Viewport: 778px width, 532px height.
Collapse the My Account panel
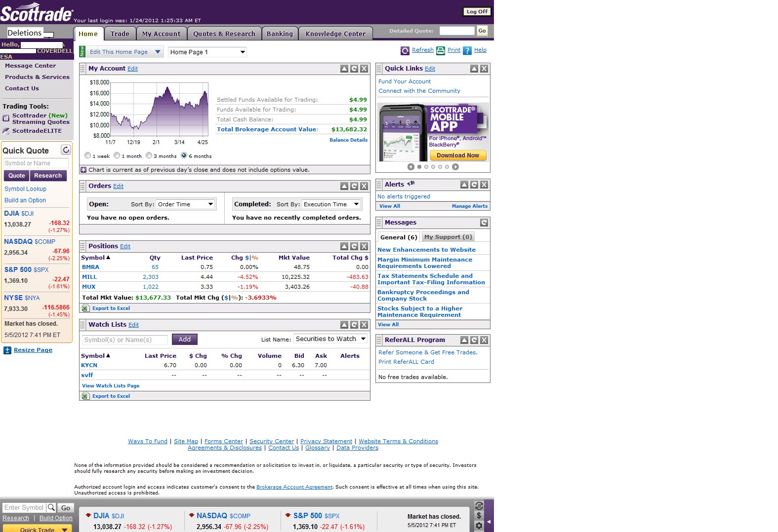(344, 69)
